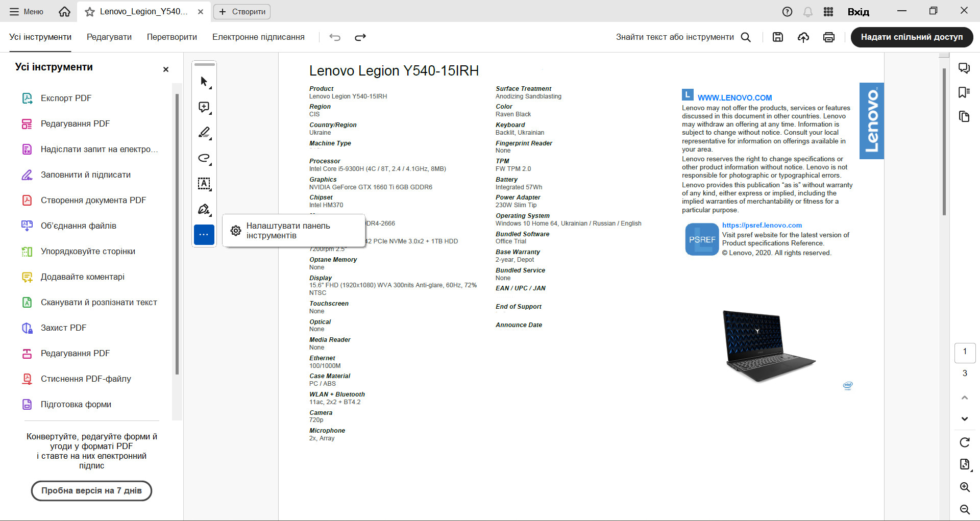Click the current page number box
Viewport: 980px width, 521px height.
(x=965, y=352)
